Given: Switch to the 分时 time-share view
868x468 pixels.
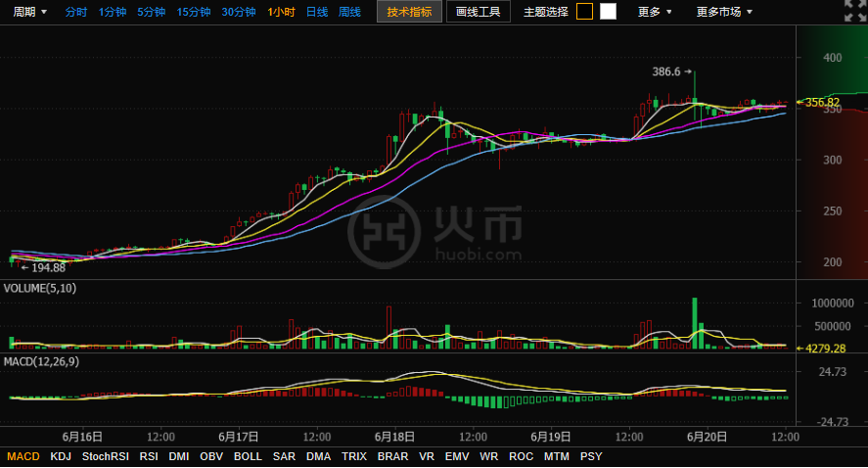Looking at the screenshot, I should pos(76,12).
